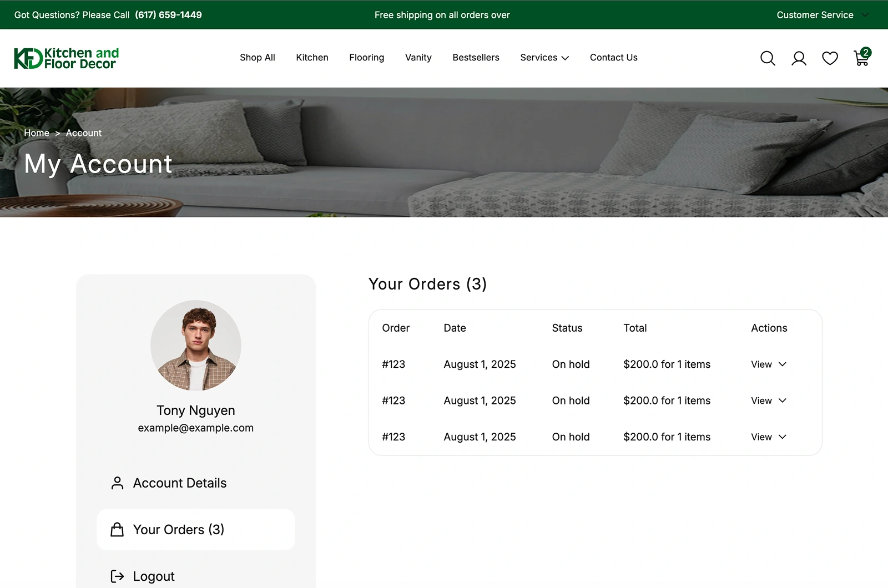Open the shopping cart icon
The width and height of the screenshot is (888, 588).
862,57
